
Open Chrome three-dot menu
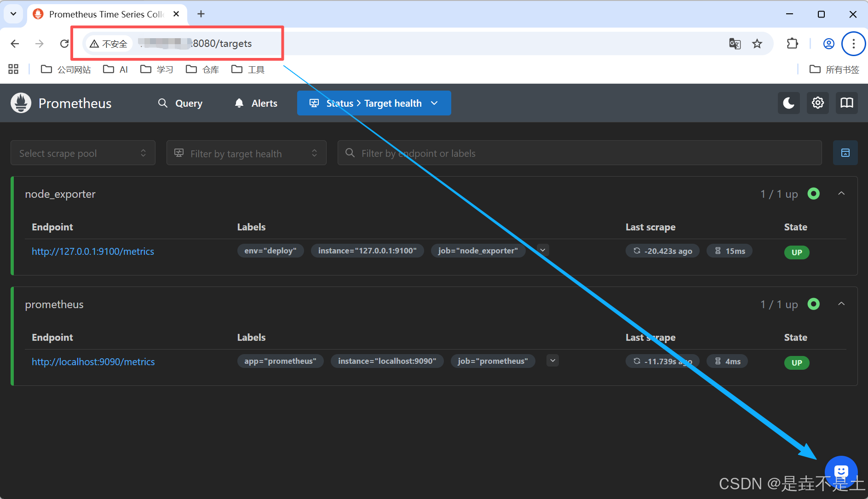[853, 44]
